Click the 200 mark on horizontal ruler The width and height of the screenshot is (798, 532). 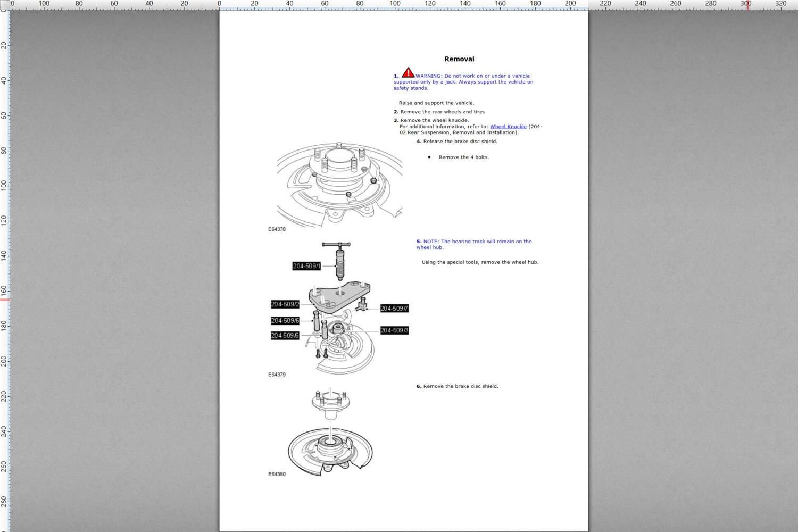click(x=570, y=4)
